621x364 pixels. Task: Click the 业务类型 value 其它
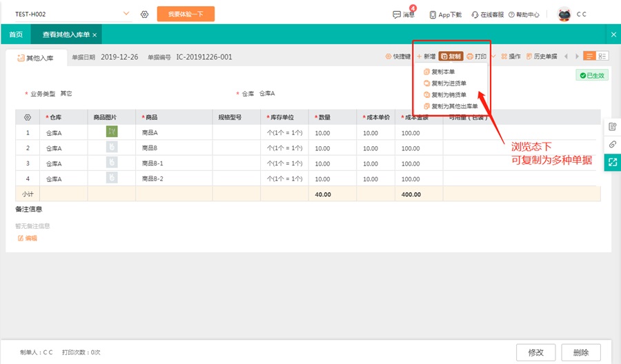pos(66,93)
